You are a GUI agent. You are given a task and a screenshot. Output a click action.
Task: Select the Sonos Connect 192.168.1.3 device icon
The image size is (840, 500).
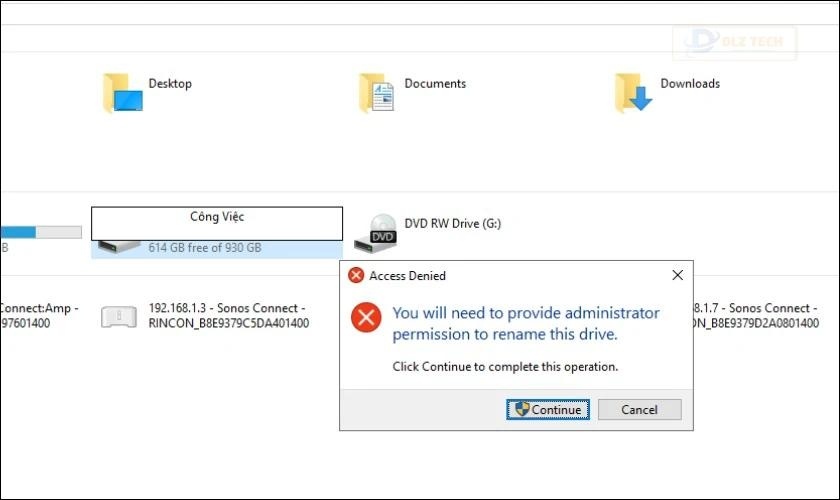[120, 317]
